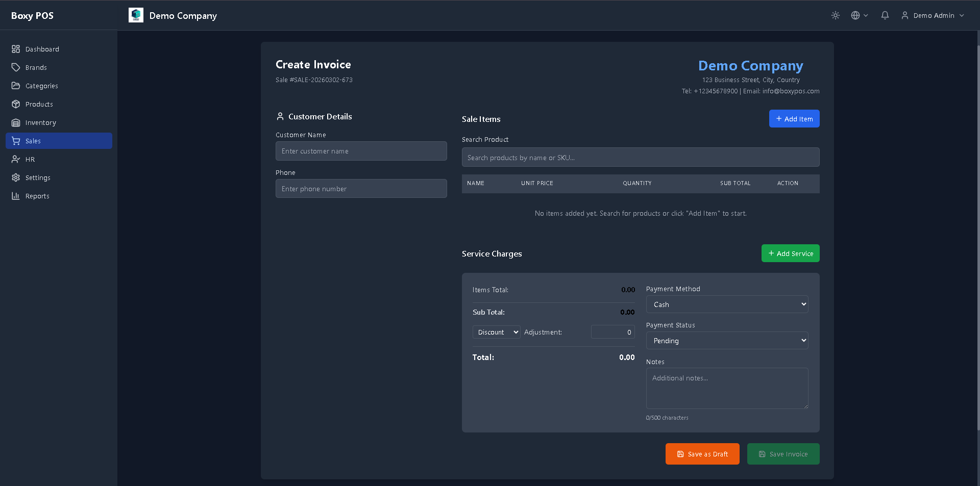
Task: Click Save as Draft button
Action: 702,454
